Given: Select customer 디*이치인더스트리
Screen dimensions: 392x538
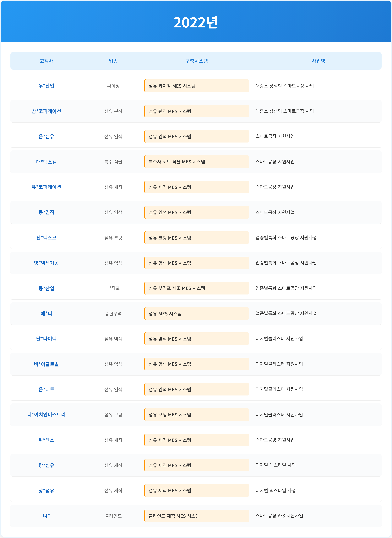Looking at the screenshot, I should click(46, 415).
